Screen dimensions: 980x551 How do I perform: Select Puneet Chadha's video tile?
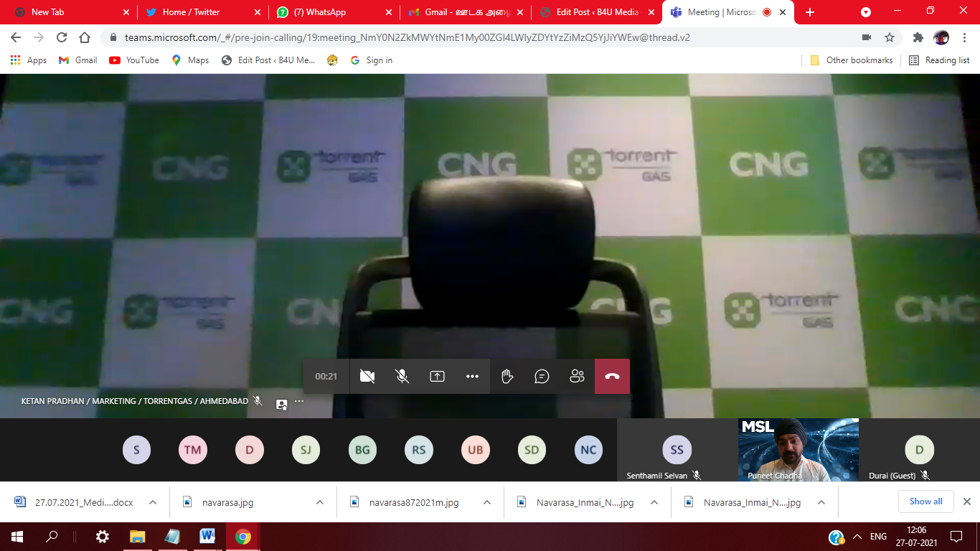[x=798, y=450]
